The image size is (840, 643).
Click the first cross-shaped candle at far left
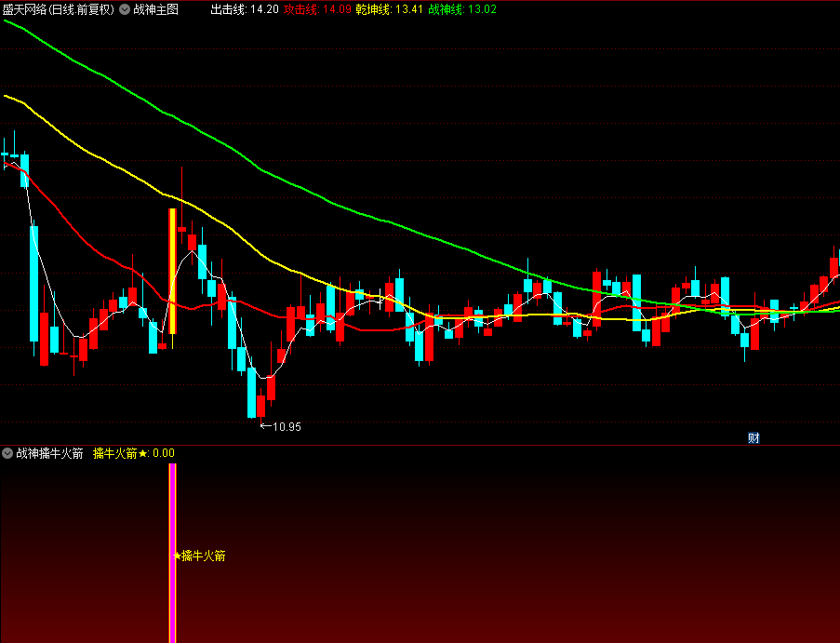tap(6, 154)
